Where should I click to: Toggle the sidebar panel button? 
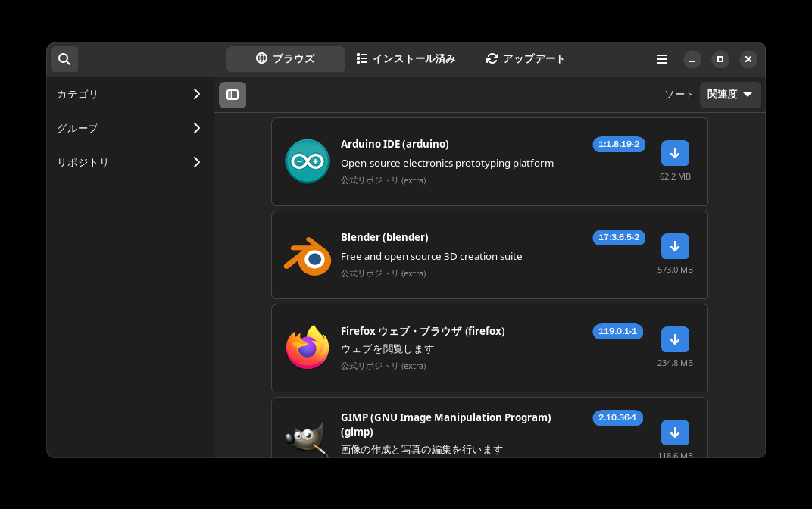coord(233,95)
